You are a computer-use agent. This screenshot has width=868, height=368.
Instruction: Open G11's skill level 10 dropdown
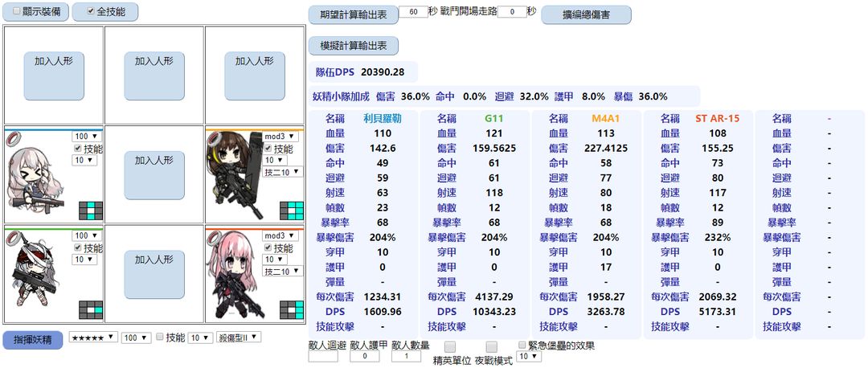[84, 259]
